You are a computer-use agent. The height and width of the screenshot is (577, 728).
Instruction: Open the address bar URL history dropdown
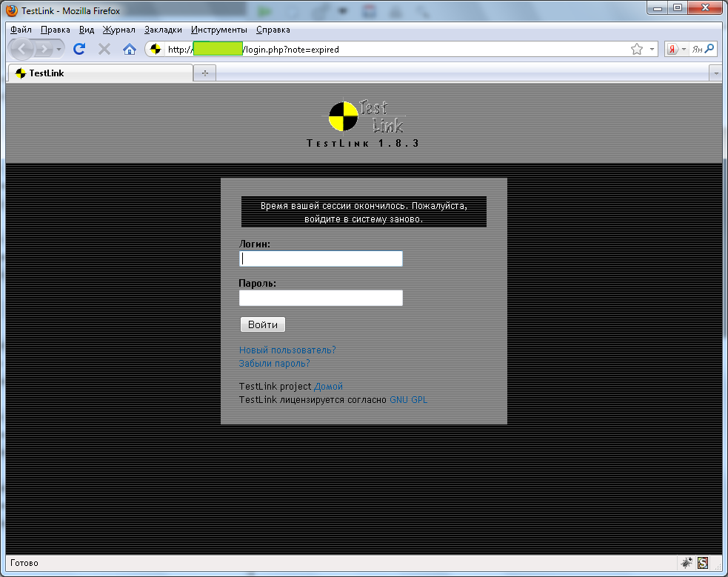pos(652,49)
